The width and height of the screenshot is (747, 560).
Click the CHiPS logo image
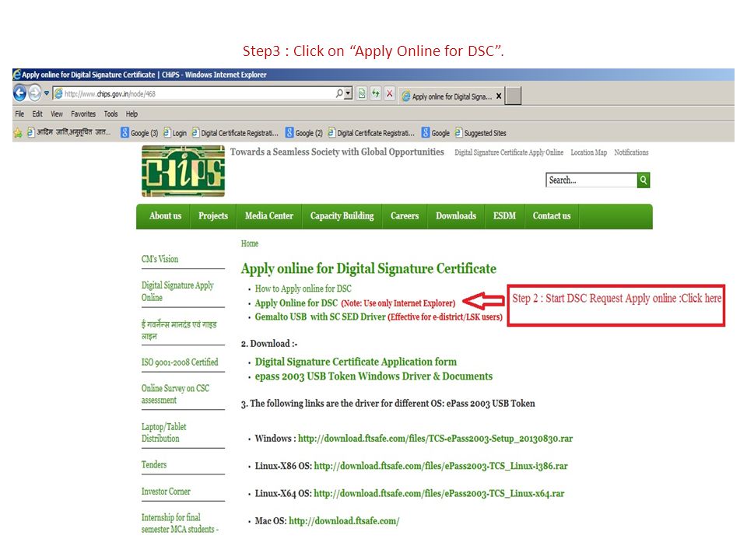pyautogui.click(x=184, y=171)
